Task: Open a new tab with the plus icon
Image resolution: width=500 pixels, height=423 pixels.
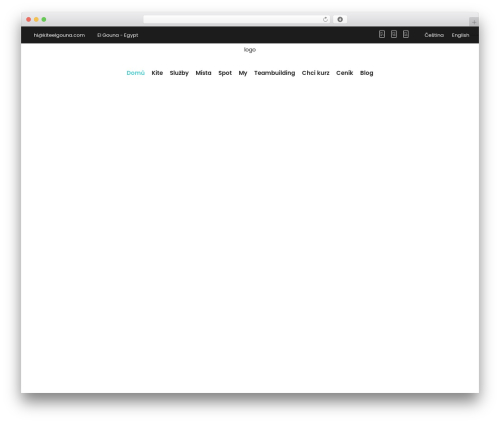Action: pyautogui.click(x=474, y=22)
